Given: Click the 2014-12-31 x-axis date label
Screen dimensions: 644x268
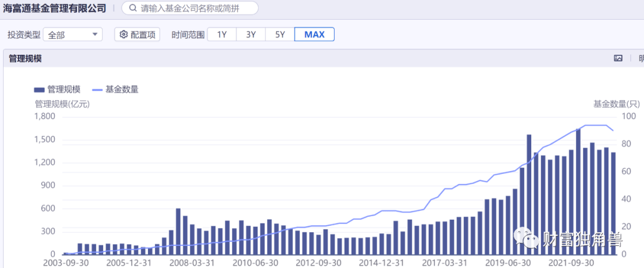Looking at the screenshot, I should [x=381, y=263].
